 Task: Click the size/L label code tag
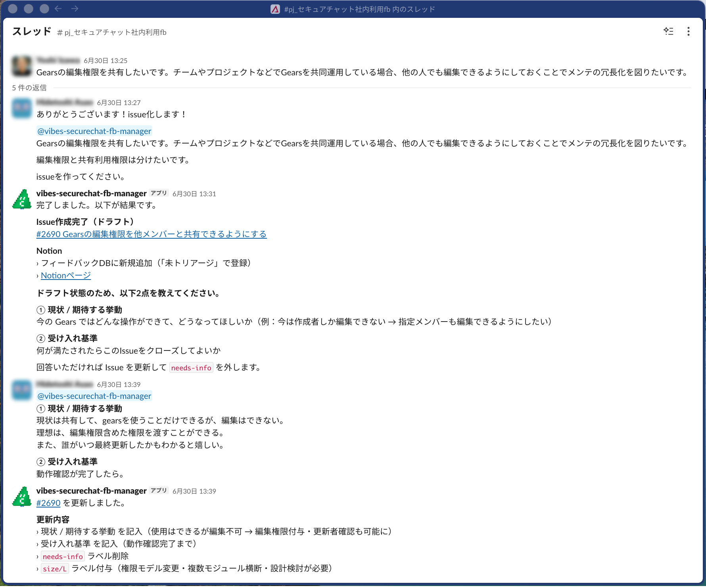(x=55, y=569)
